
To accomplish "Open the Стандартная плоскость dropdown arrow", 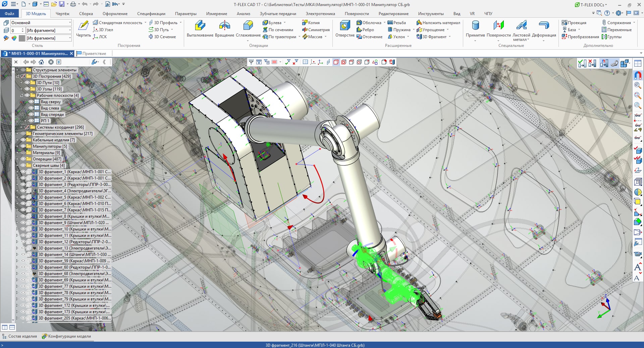I will click(x=145, y=23).
